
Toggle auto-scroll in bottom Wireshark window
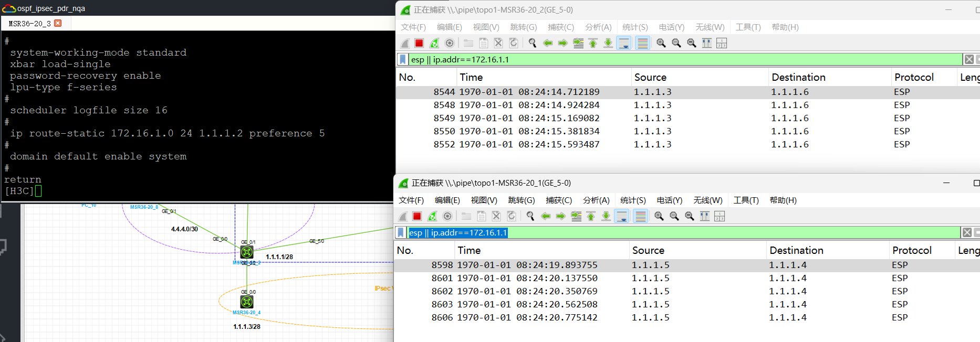622,216
